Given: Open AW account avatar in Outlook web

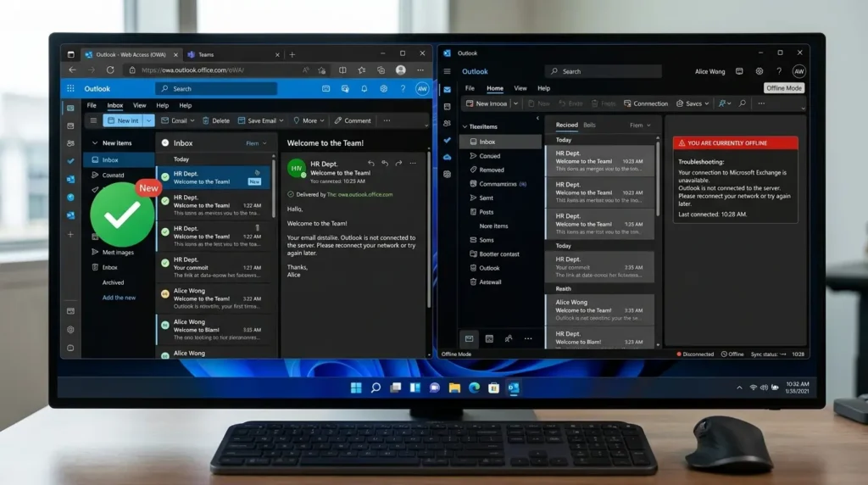Looking at the screenshot, I should tap(422, 88).
